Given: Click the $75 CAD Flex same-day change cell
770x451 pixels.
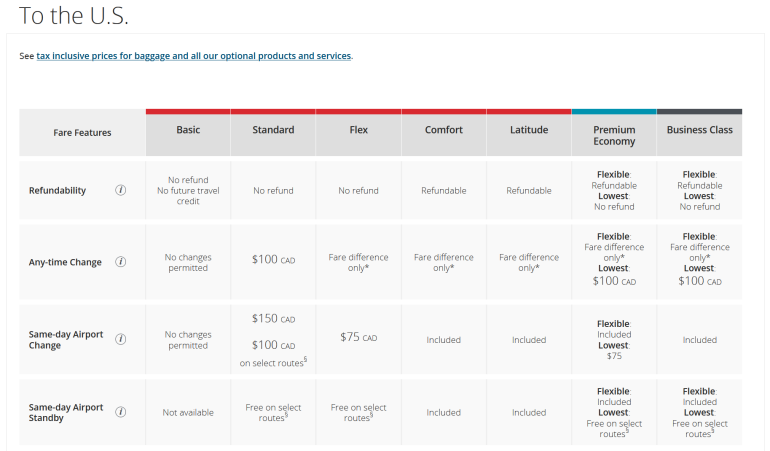Looking at the screenshot, I should [x=358, y=338].
